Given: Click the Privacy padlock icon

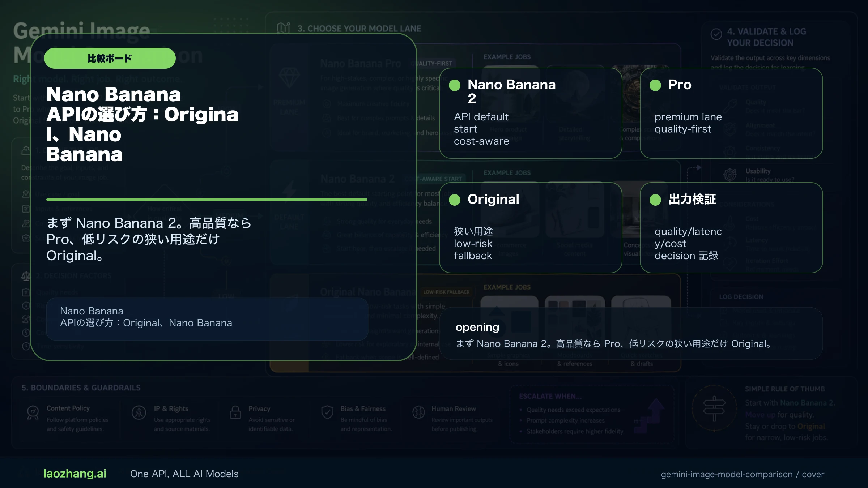Looking at the screenshot, I should pyautogui.click(x=235, y=412).
